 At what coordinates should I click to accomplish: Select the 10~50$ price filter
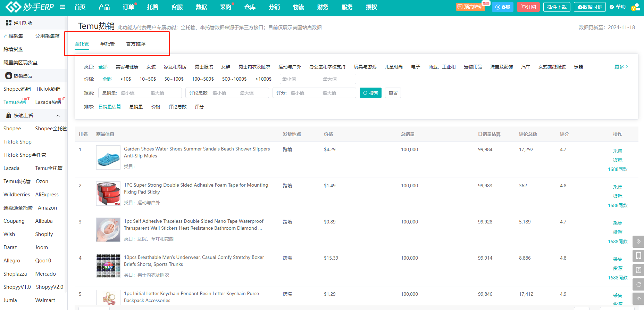click(x=148, y=79)
